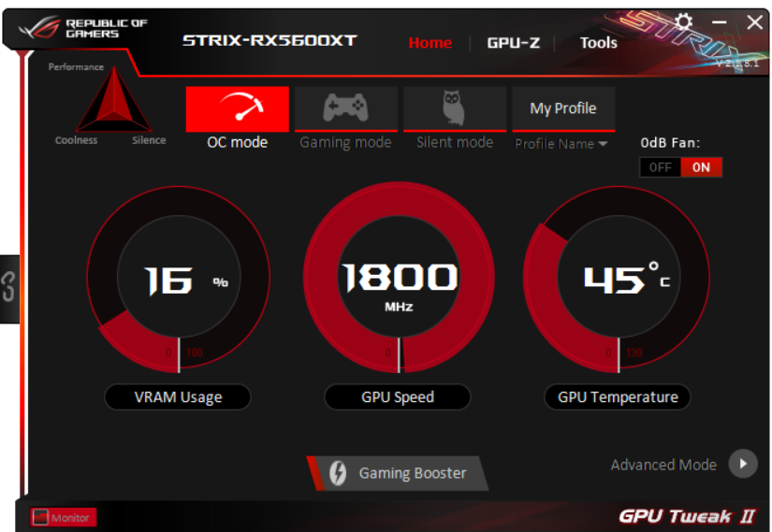Viewport: 772px width, 532px height.
Task: Expand the Profile Name dropdown
Action: pyautogui.click(x=561, y=144)
